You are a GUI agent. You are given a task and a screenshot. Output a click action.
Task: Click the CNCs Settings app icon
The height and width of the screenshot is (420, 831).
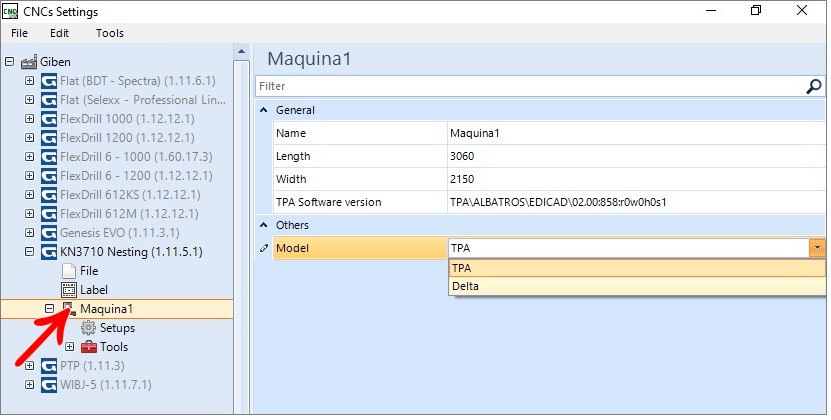pyautogui.click(x=10, y=11)
